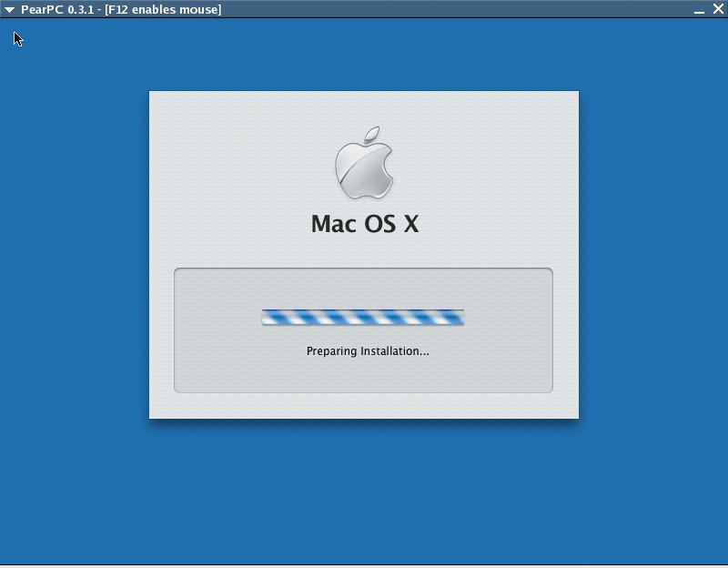Click the PearPC 0.3.1 title bar text
Viewport: 728px width, 568px height.
coord(121,9)
